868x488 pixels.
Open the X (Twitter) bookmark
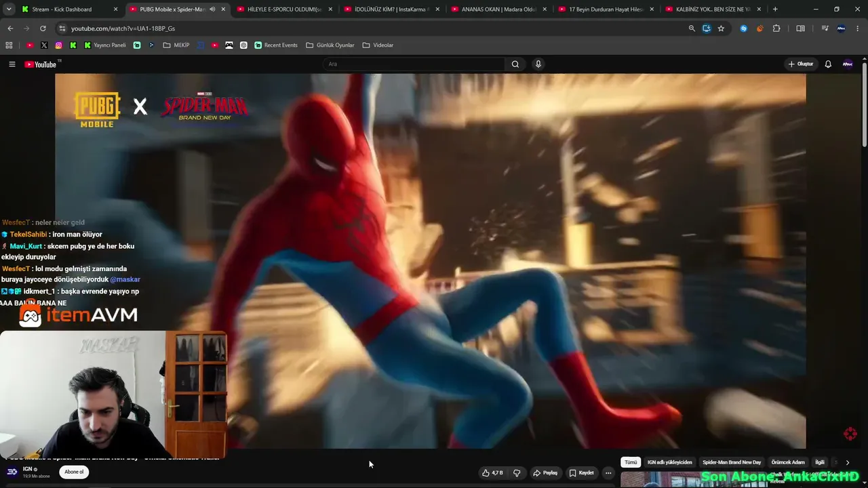point(44,45)
